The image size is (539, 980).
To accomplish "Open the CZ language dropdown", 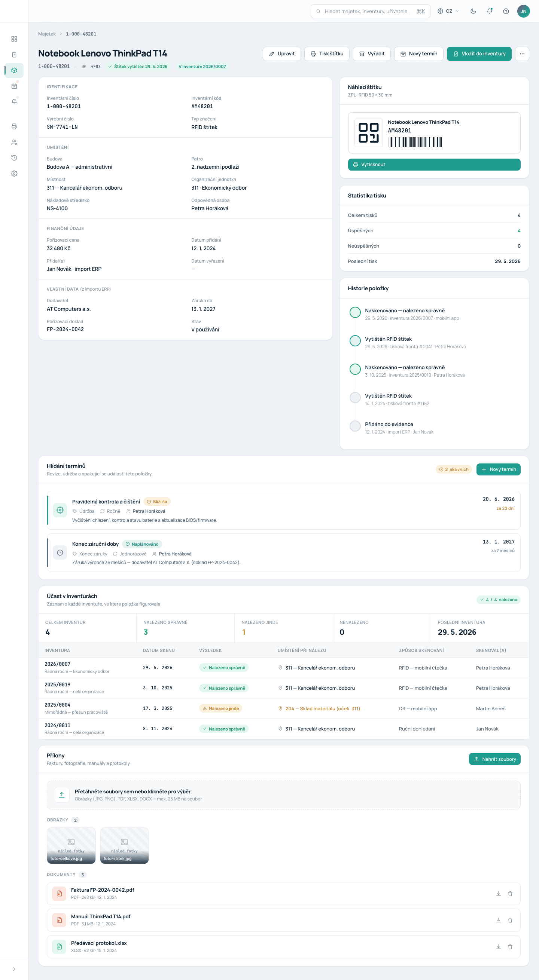I will pos(448,11).
